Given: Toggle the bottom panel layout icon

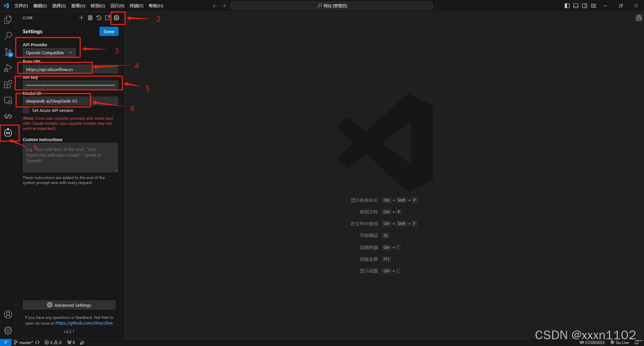Looking at the screenshot, I should point(576,6).
